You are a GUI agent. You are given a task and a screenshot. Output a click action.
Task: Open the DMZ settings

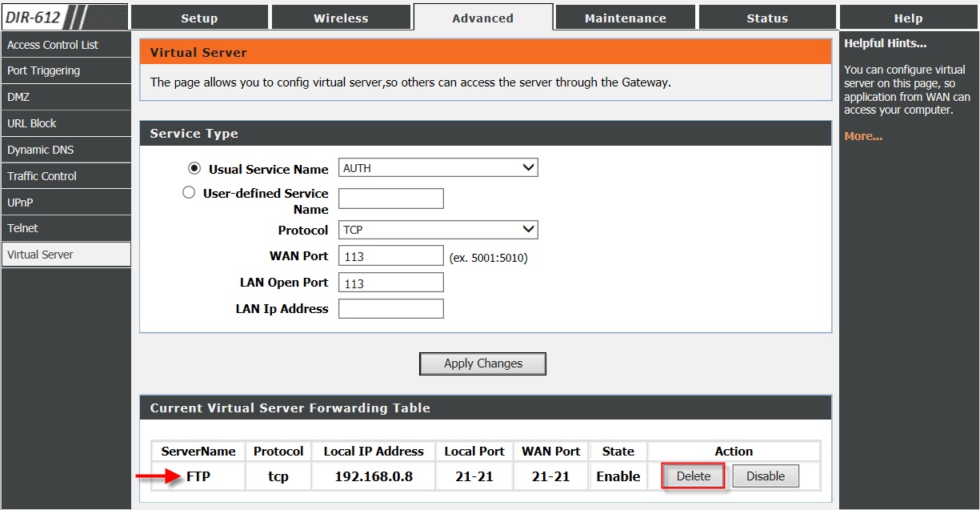point(66,97)
